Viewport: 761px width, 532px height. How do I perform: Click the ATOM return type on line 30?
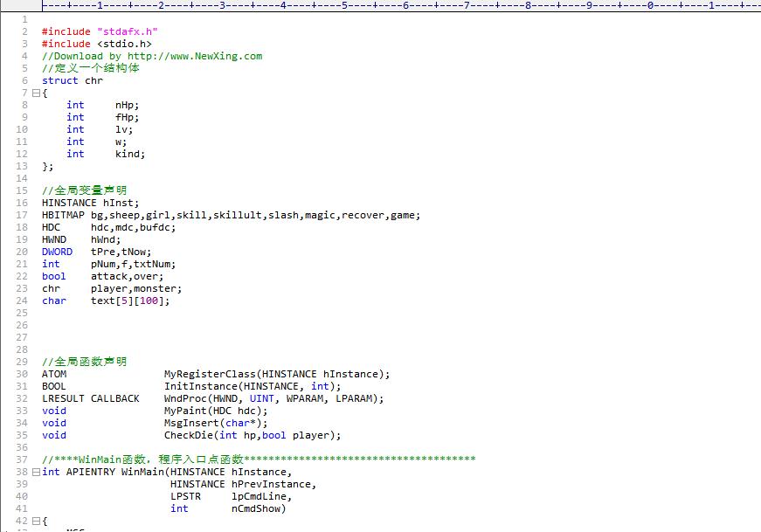tap(54, 374)
